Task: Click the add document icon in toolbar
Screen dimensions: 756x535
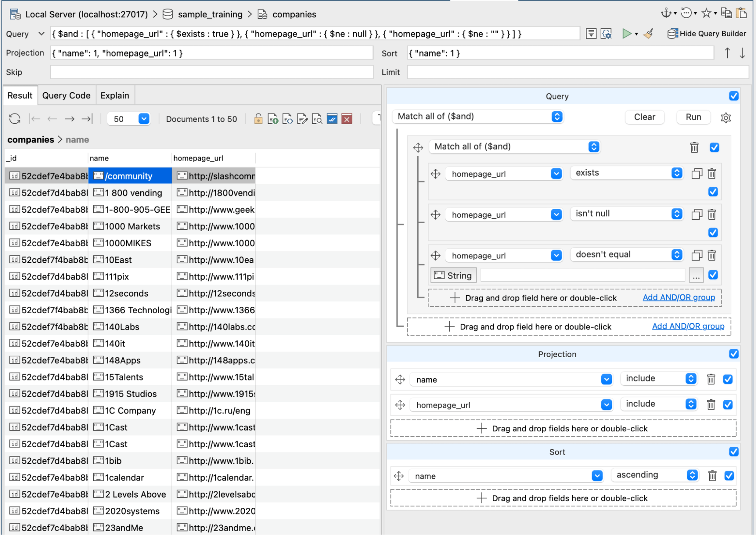Action: click(x=273, y=119)
